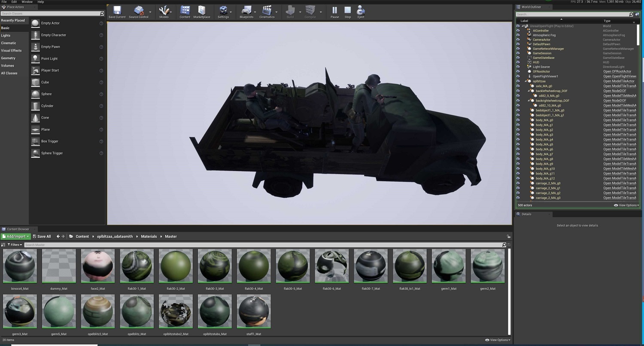This screenshot has width=644, height=346.
Task: Open Source Control from the toolbar
Action: click(139, 11)
